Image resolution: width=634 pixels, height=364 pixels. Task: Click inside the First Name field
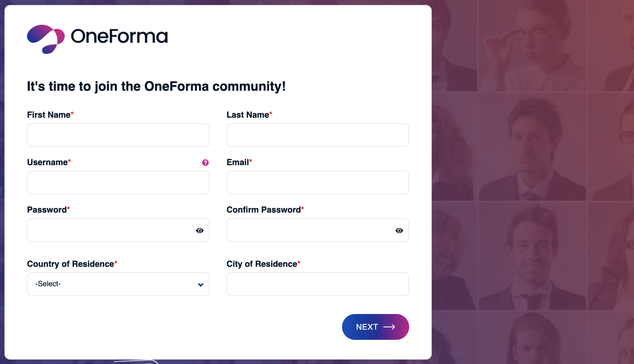click(118, 135)
